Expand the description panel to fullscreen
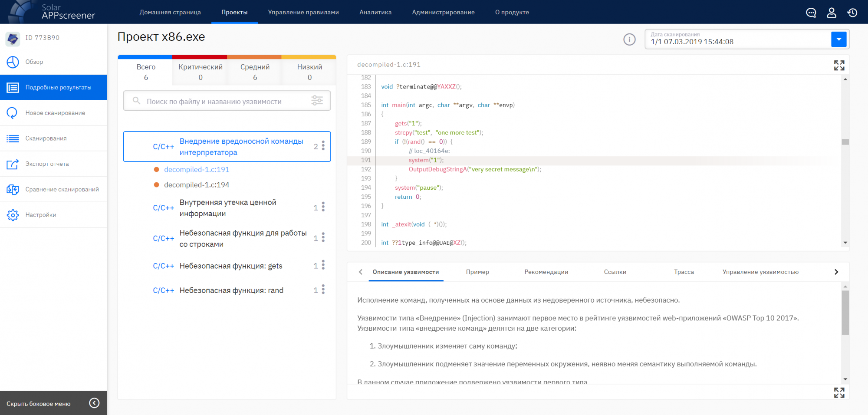Image resolution: width=868 pixels, height=415 pixels. click(x=839, y=392)
